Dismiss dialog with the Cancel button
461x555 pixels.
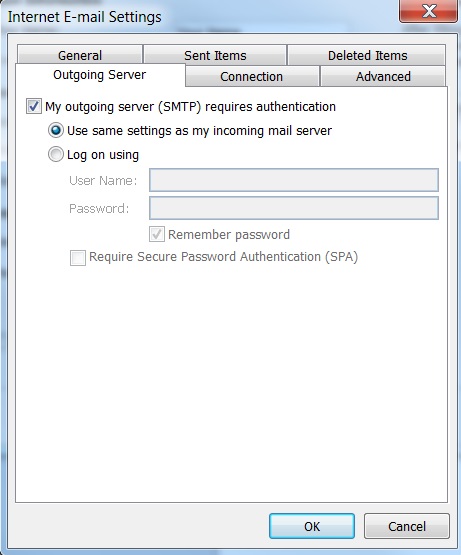click(x=407, y=526)
